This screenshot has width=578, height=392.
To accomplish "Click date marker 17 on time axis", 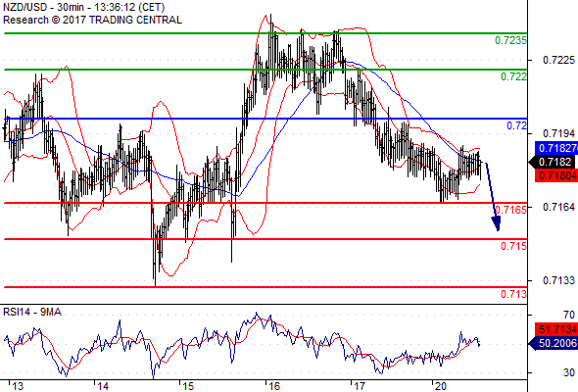I will (360, 386).
